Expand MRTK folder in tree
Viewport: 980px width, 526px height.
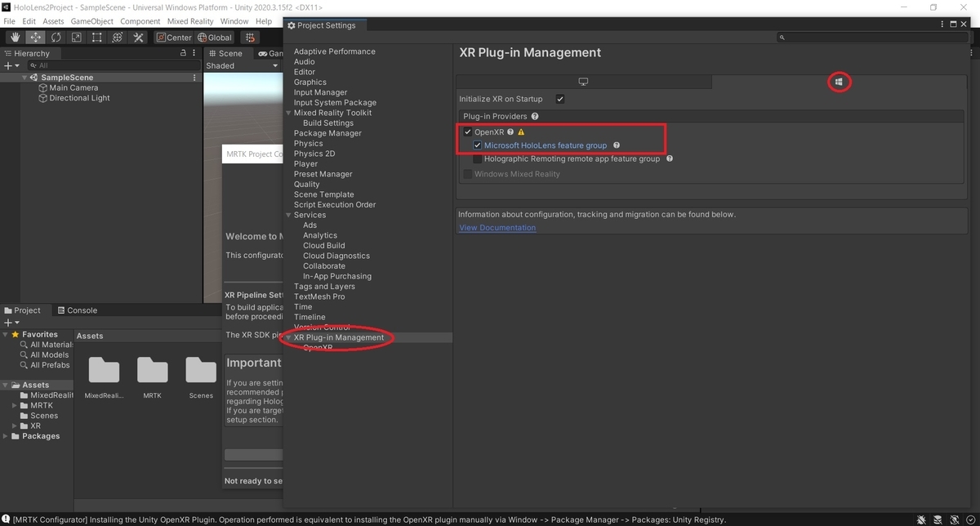pos(15,405)
